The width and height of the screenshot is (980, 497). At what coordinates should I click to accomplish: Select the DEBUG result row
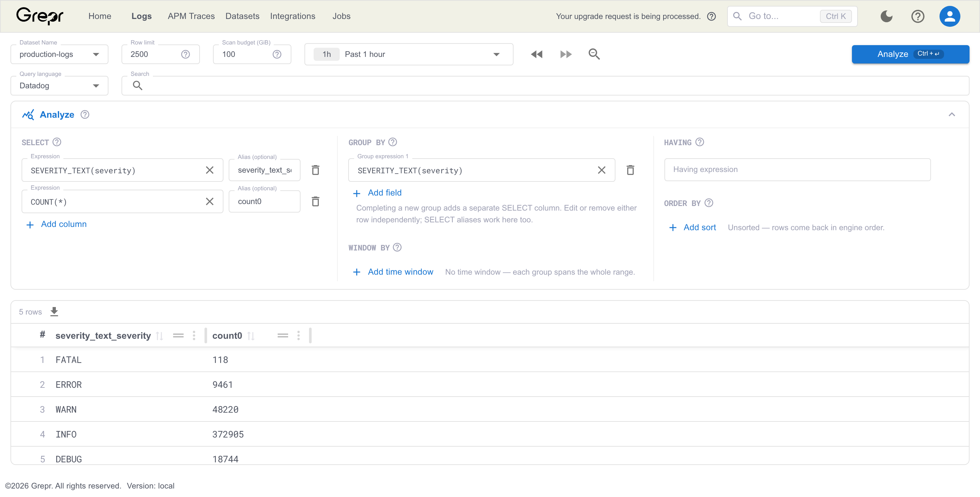click(x=490, y=455)
